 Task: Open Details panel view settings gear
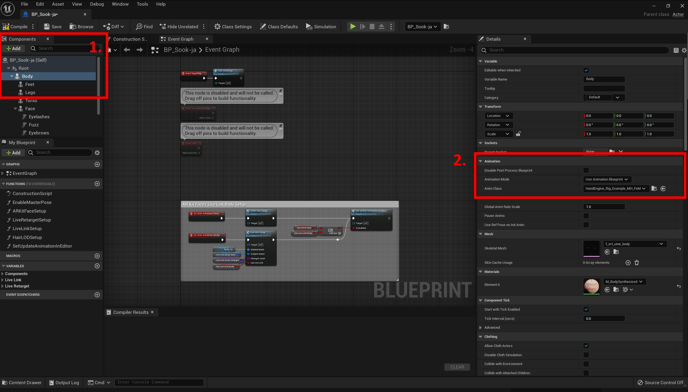(x=684, y=50)
